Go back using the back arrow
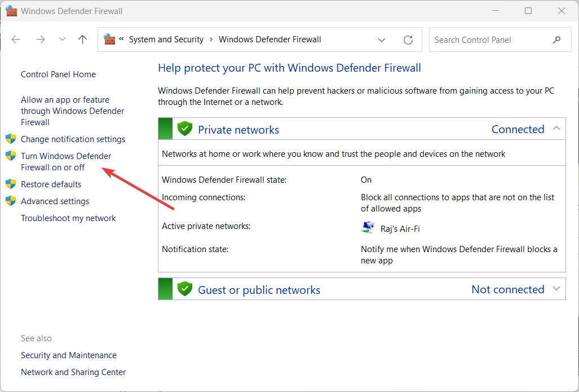 point(16,39)
